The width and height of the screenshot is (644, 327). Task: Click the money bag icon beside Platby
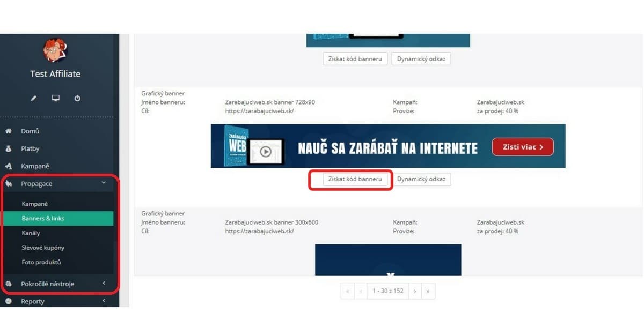(9, 148)
